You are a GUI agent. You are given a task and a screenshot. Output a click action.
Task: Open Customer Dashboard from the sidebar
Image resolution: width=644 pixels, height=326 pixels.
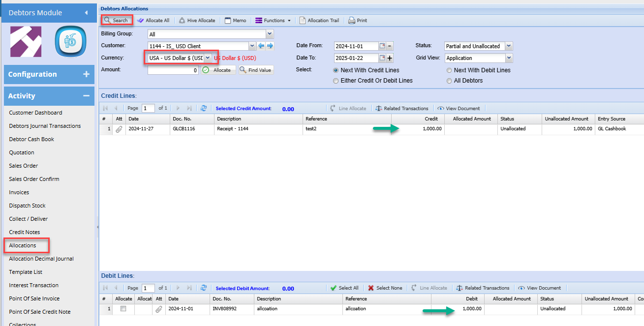pyautogui.click(x=35, y=113)
